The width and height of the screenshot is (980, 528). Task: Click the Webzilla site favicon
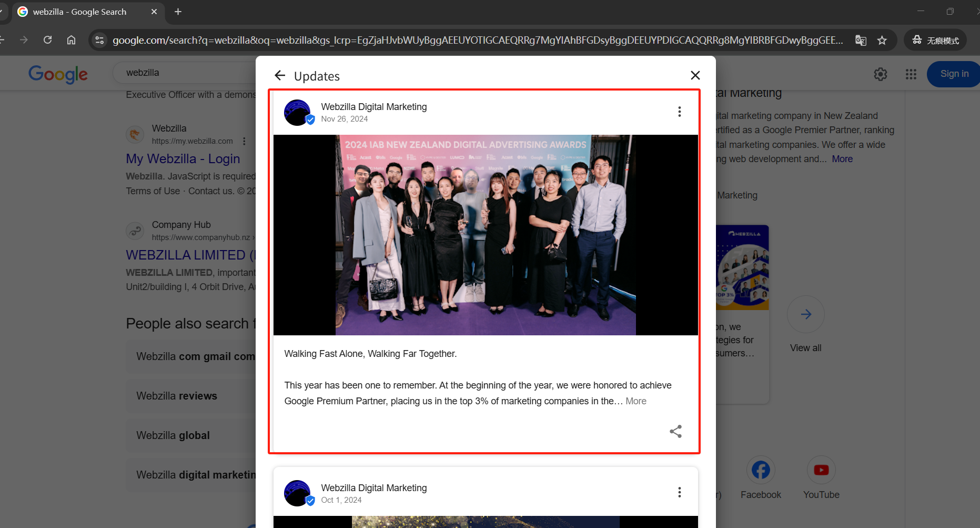pos(135,134)
